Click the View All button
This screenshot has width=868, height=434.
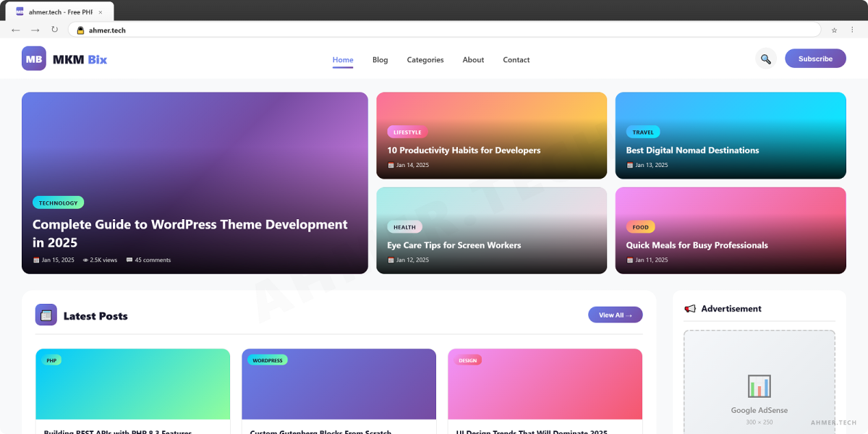(x=615, y=315)
